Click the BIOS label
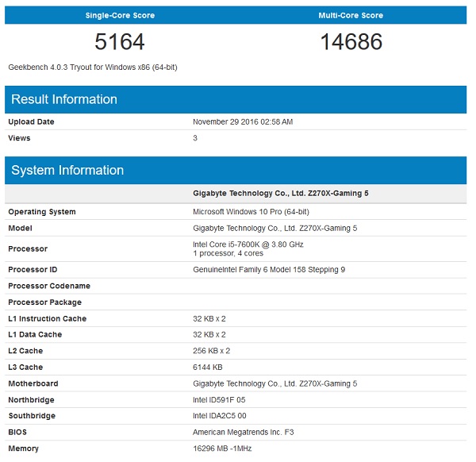This screenshot has width=476, height=462. click(17, 432)
